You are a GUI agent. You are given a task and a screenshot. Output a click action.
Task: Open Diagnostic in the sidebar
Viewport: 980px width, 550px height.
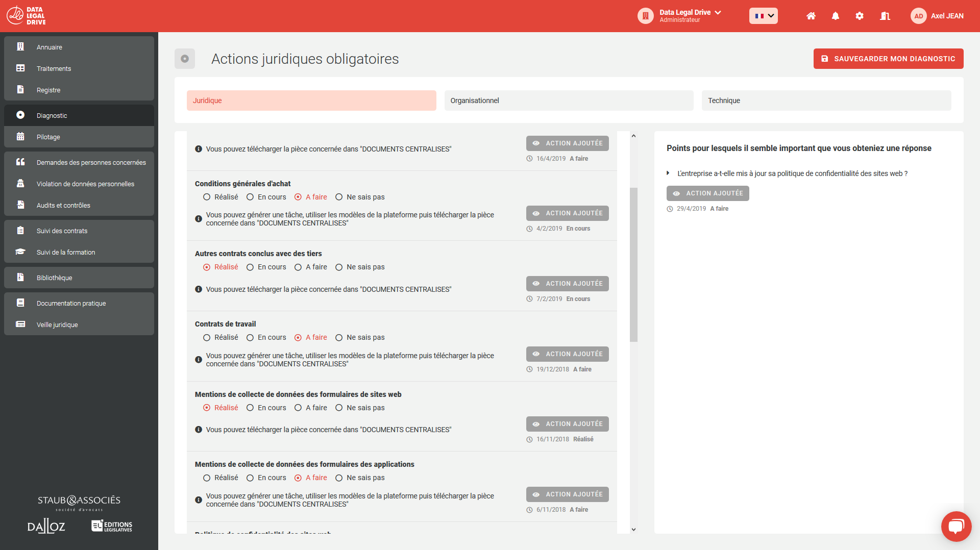click(x=79, y=115)
